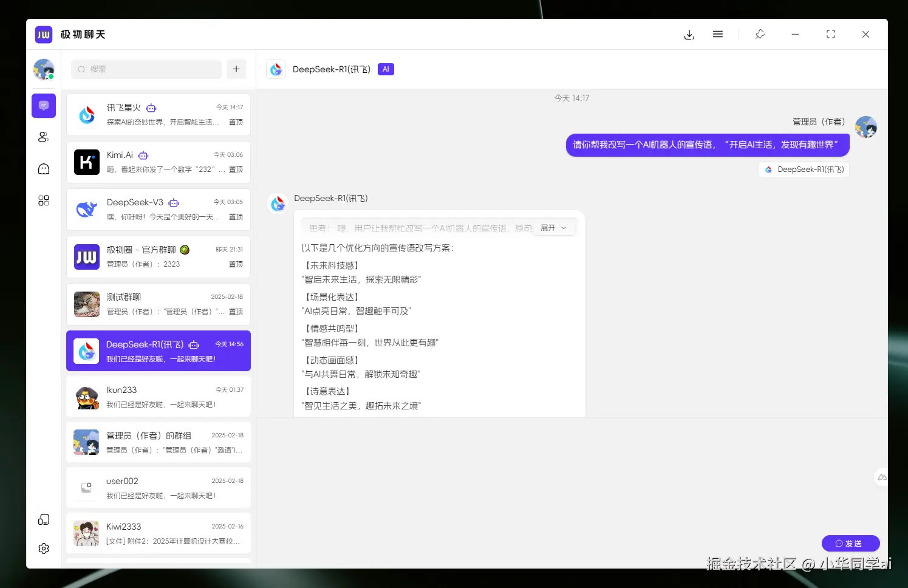908x588 pixels.
Task: Click the 管理员（作者）avatar beside the message
Action: point(865,128)
